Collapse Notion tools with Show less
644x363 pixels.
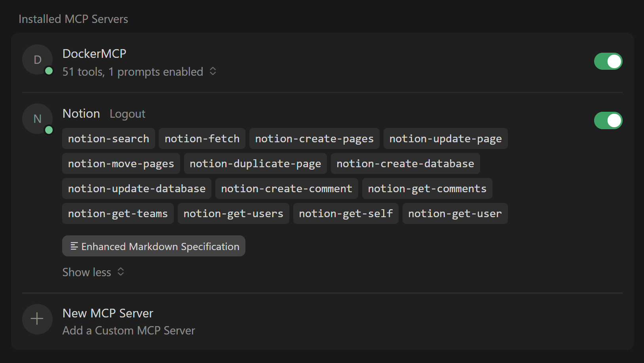[93, 272]
